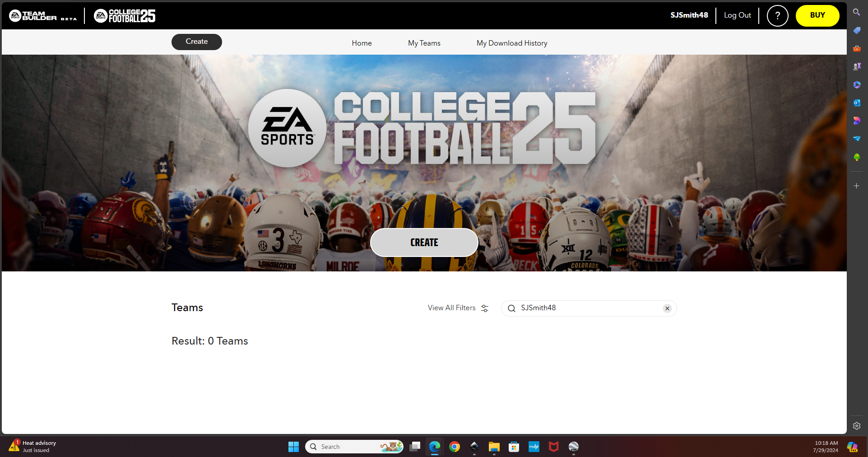Open the Games chess sidebar icon
Screen dimensions: 868x457
click(x=856, y=66)
